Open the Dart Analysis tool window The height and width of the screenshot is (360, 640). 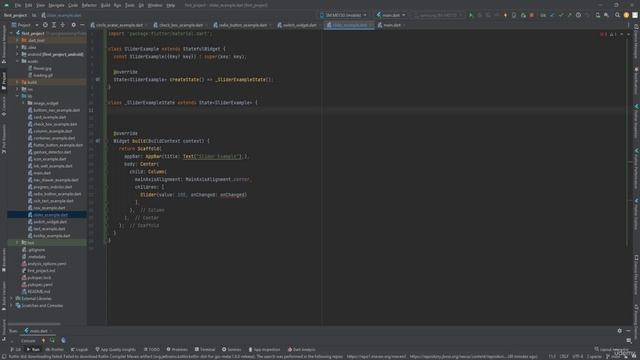click(302, 350)
